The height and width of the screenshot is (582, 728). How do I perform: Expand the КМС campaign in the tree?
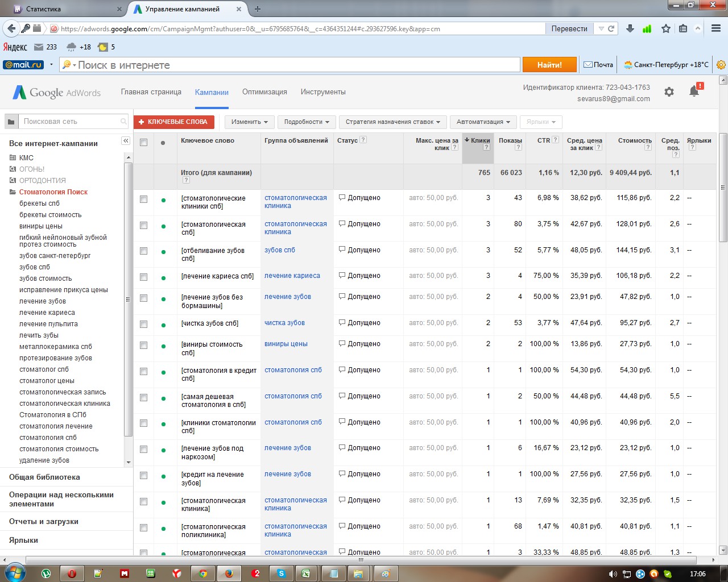pos(13,158)
